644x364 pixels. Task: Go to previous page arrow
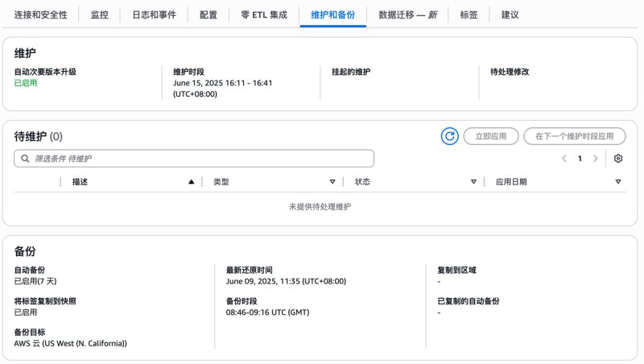coord(564,159)
